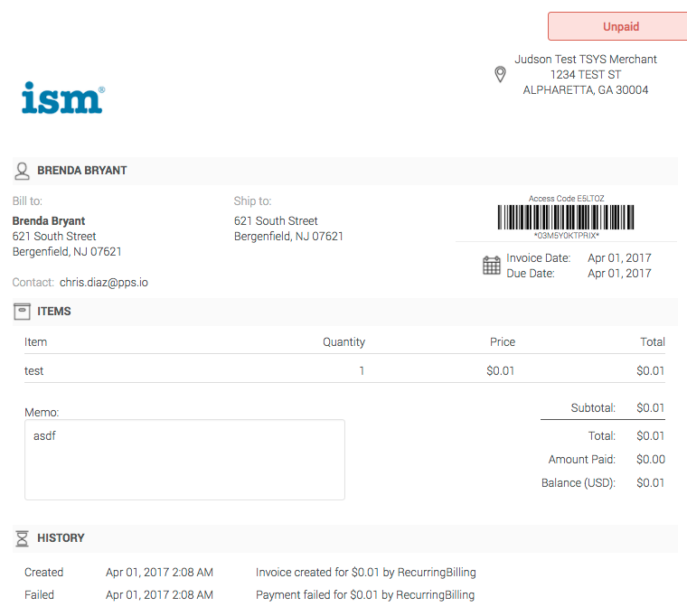
Task: Click the ism company logo
Action: pyautogui.click(x=62, y=98)
